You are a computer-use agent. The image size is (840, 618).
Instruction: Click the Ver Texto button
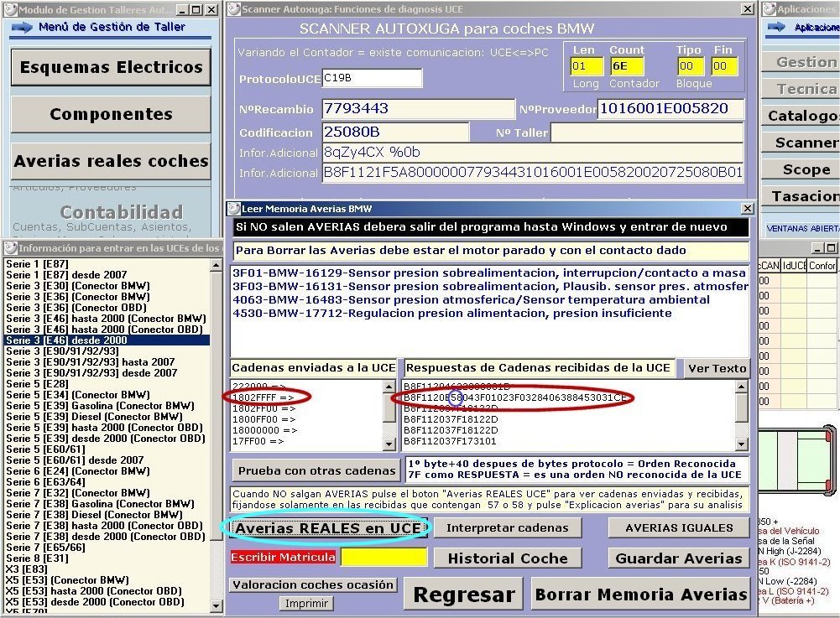[x=717, y=368]
